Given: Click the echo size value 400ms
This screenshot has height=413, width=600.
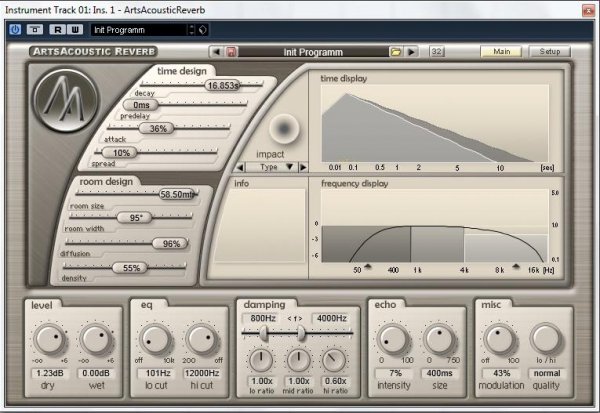Looking at the screenshot, I should click(440, 373).
